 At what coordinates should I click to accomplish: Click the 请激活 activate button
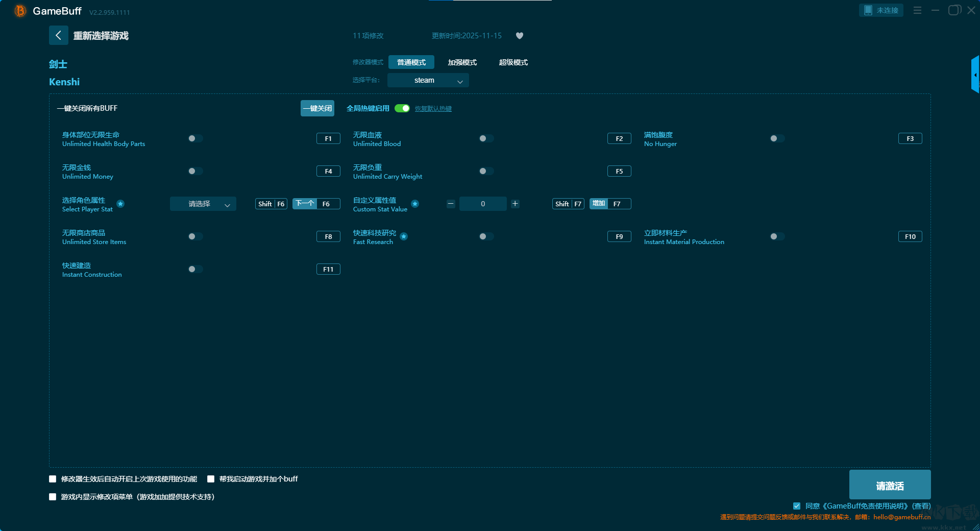point(890,485)
